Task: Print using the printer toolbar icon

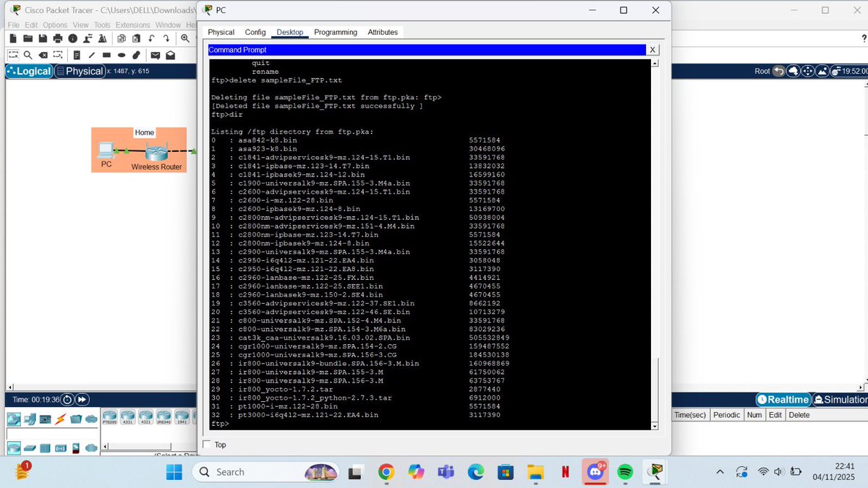Action: click(x=58, y=38)
